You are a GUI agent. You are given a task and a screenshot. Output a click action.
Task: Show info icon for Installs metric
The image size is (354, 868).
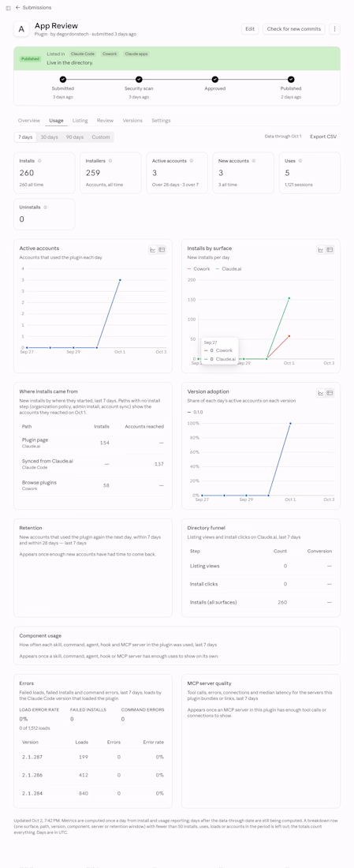tap(40, 161)
